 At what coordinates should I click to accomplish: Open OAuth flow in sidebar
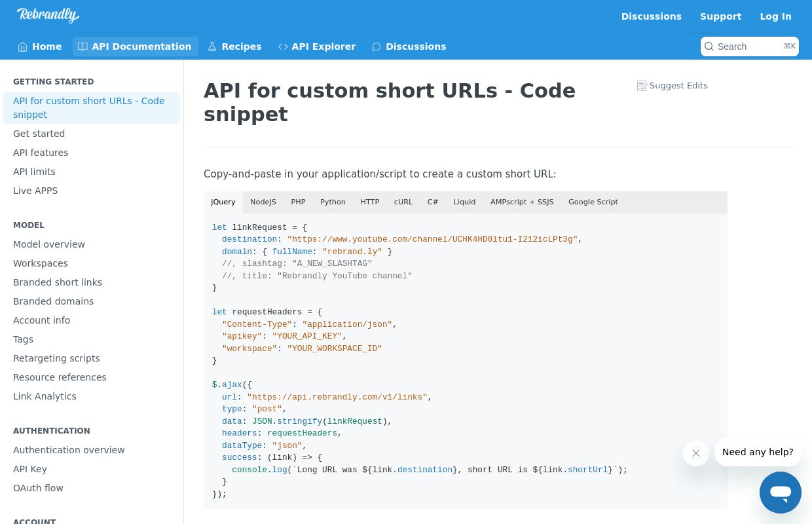92,488
